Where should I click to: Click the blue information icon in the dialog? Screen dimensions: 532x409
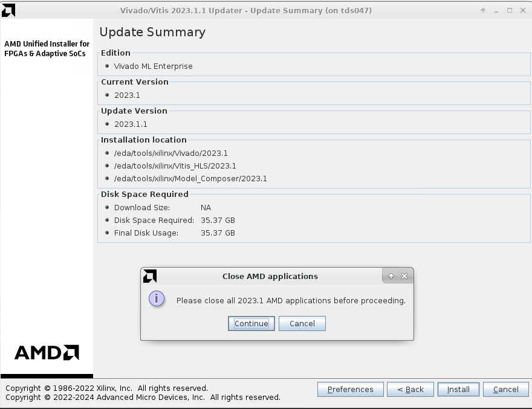pyautogui.click(x=157, y=299)
